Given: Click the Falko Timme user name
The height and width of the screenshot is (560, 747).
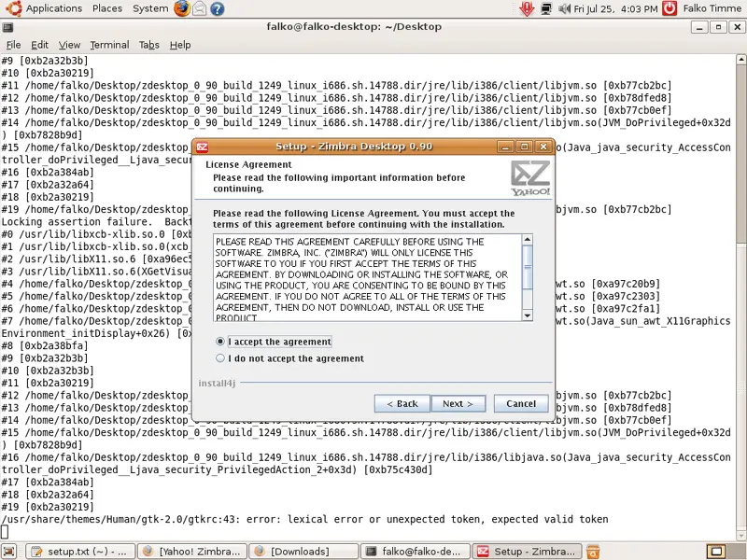Looking at the screenshot, I should pos(712,8).
